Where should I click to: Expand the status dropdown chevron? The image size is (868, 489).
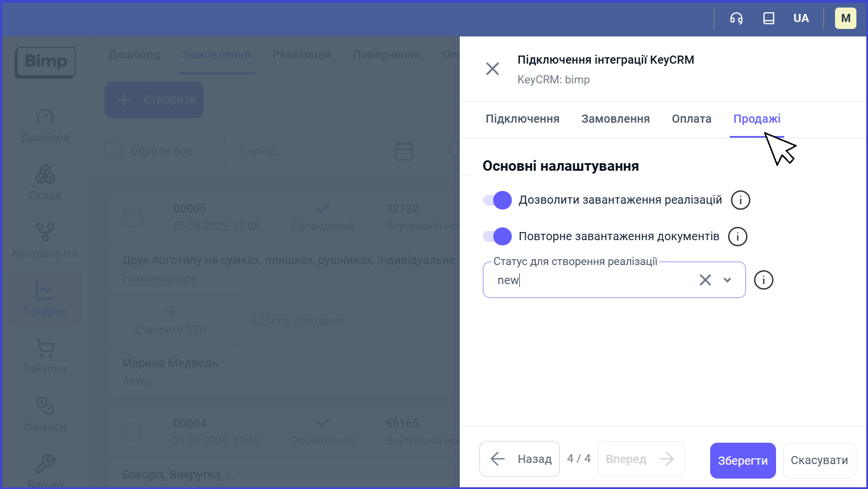point(727,280)
